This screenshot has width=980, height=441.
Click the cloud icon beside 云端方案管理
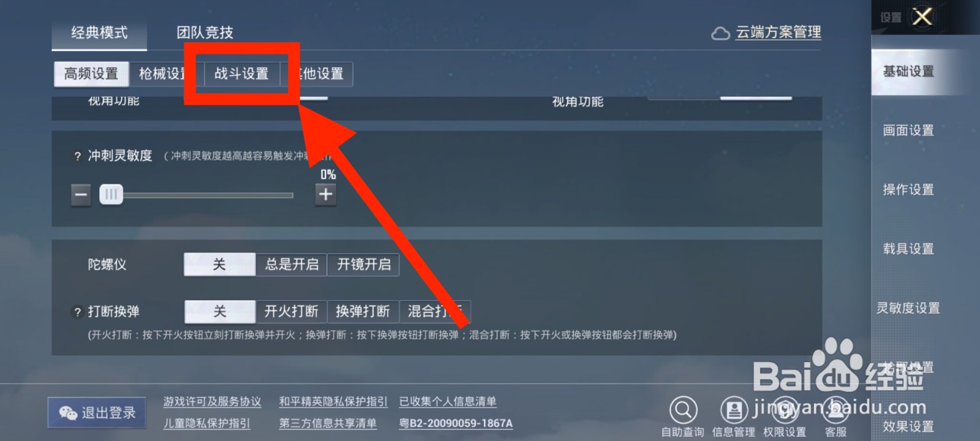click(x=720, y=33)
